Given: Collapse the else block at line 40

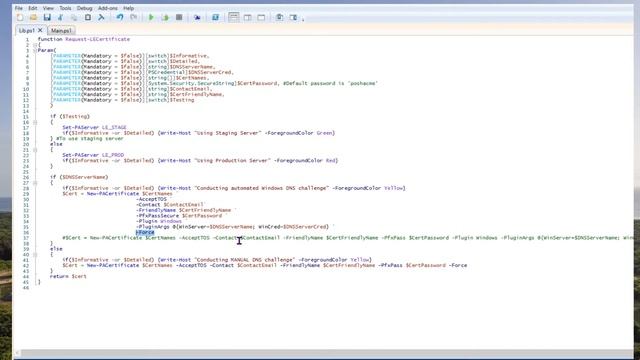Looking at the screenshot, I should (x=35, y=254).
